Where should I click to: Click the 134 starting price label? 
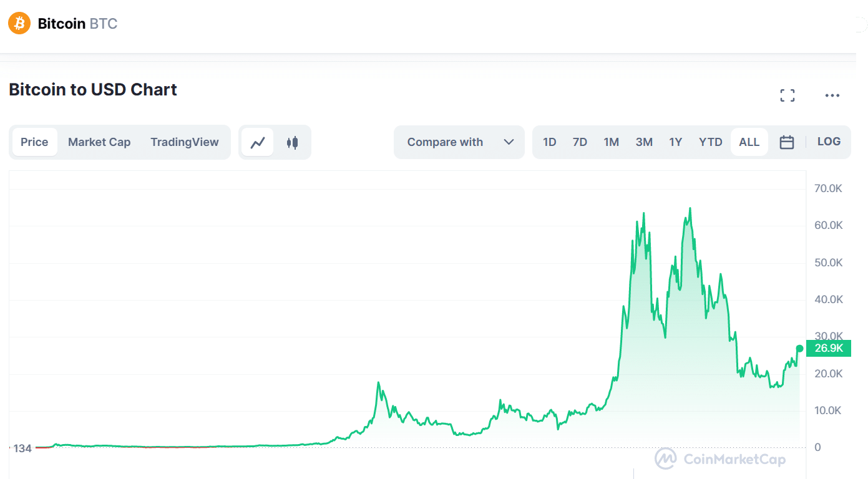click(x=22, y=448)
